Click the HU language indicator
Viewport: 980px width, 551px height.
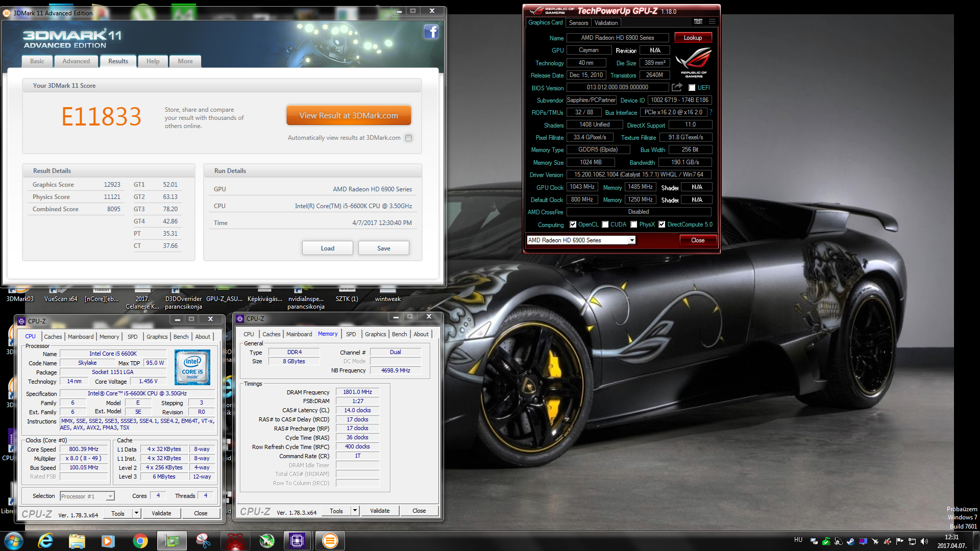(x=798, y=540)
